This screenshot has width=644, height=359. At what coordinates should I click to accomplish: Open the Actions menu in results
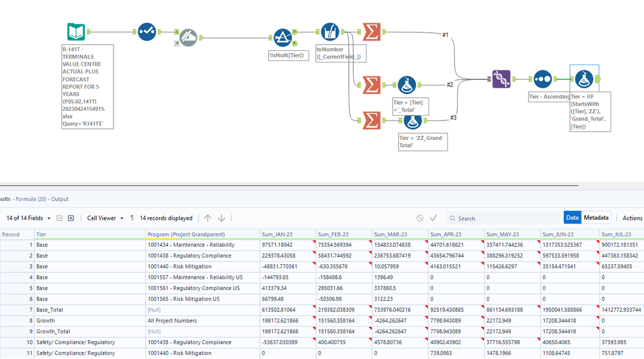[632, 218]
